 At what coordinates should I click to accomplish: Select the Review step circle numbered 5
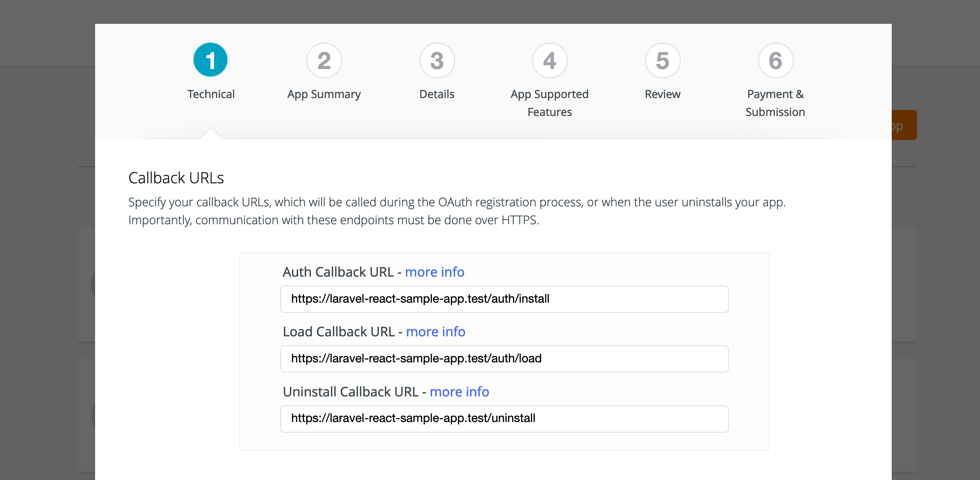tap(662, 61)
